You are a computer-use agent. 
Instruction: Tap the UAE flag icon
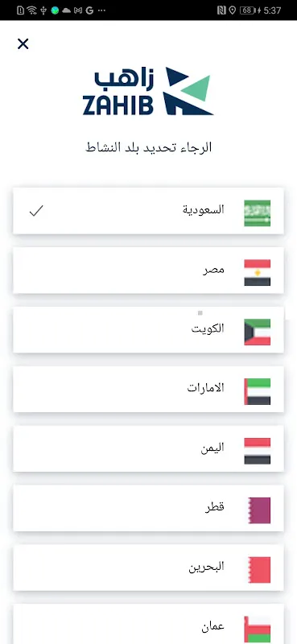(x=257, y=391)
